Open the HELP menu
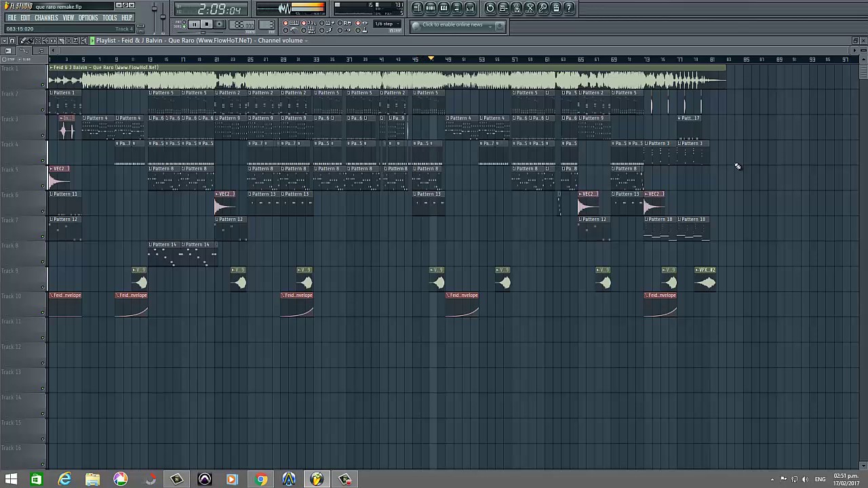The width and height of the screenshot is (868, 488). [127, 18]
